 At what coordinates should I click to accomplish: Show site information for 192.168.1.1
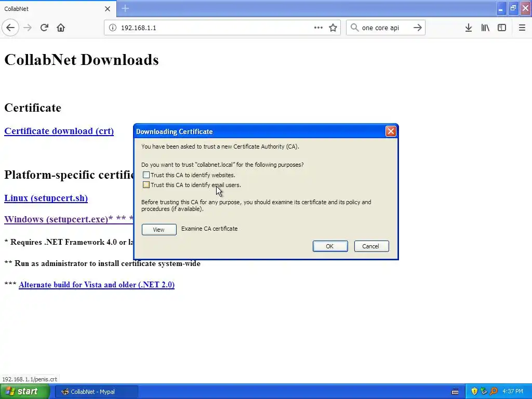click(x=112, y=28)
